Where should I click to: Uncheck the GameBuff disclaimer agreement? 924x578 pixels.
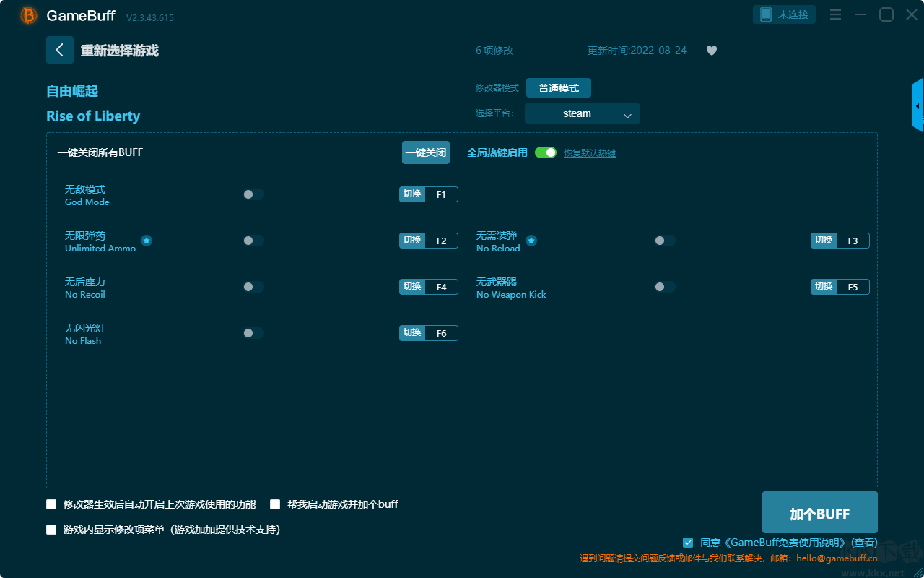pyautogui.click(x=688, y=543)
